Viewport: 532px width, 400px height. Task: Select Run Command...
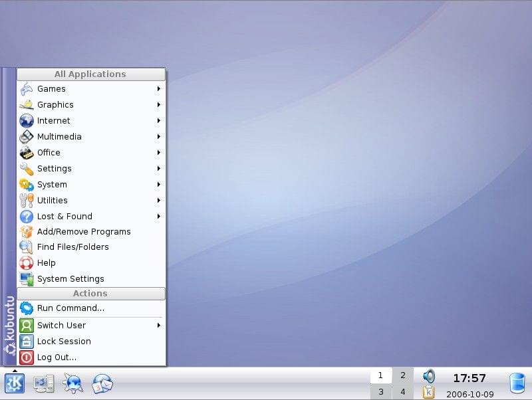point(91,308)
